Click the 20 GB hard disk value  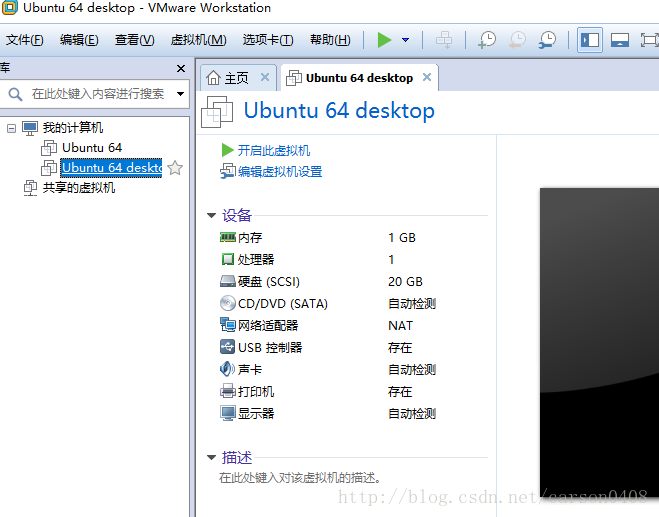(x=405, y=282)
